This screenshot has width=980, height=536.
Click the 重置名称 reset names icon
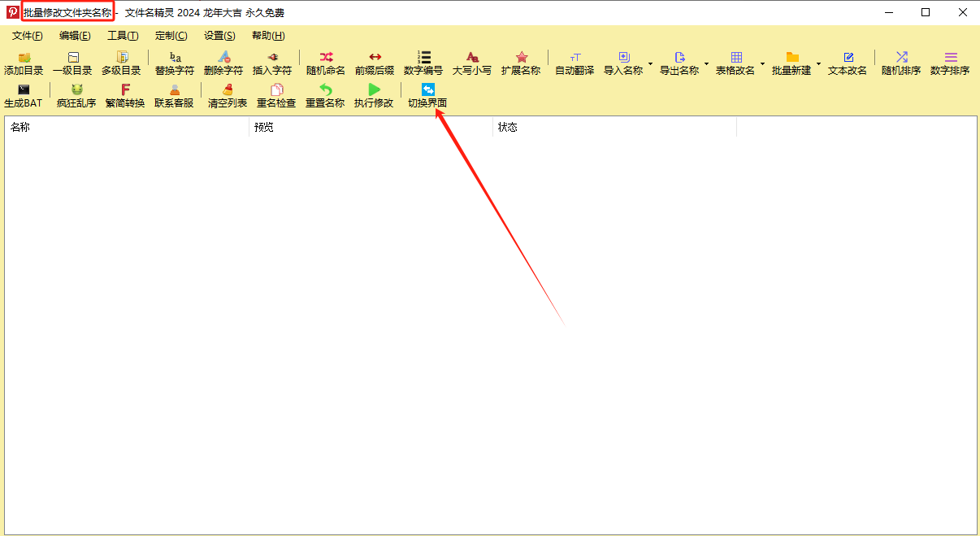click(x=325, y=90)
